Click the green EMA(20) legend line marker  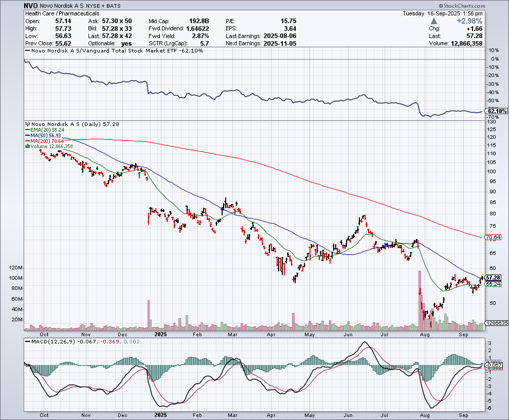(28, 130)
